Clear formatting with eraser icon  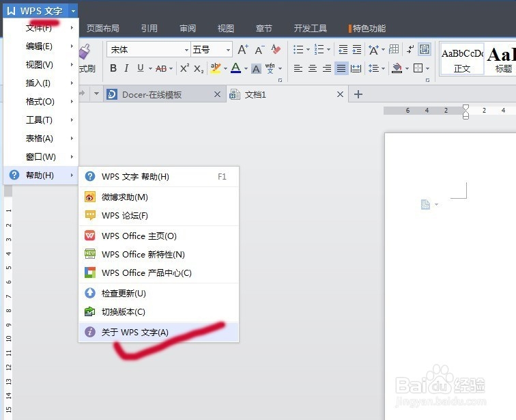point(276,49)
